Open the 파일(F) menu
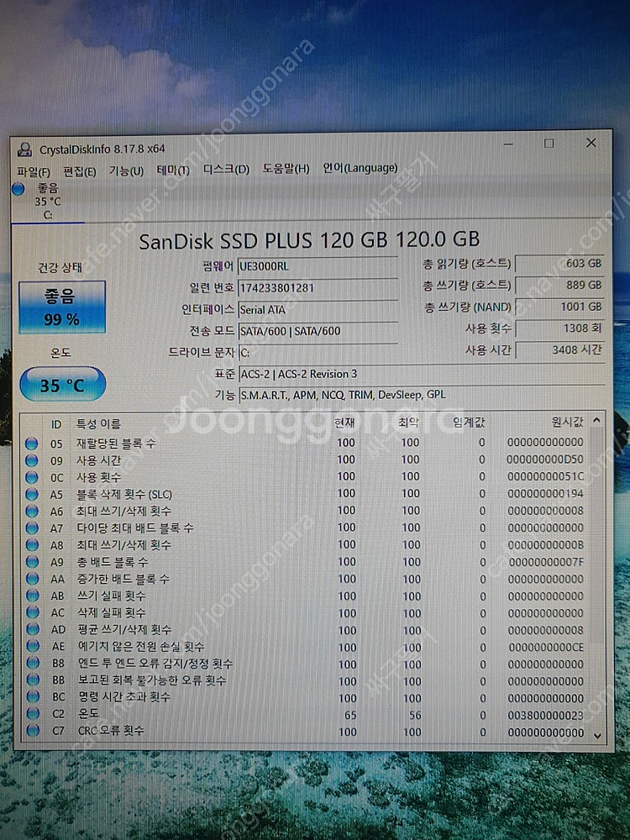 [34, 172]
